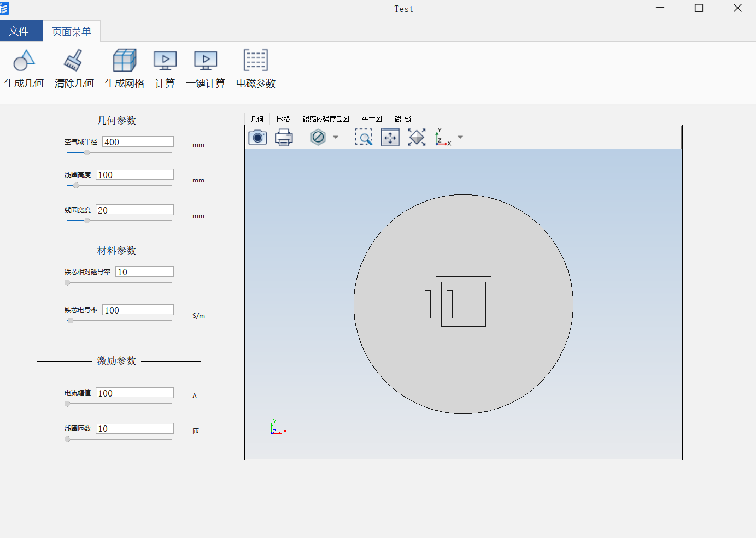Take a snapshot with the camera icon
This screenshot has height=538, width=756.
click(257, 137)
